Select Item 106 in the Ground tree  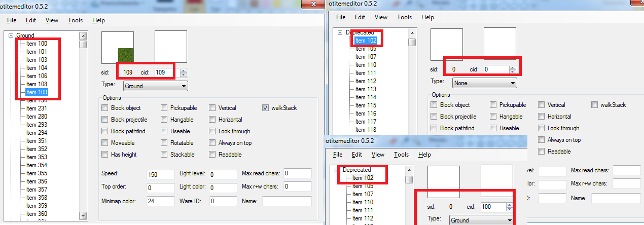(x=37, y=76)
